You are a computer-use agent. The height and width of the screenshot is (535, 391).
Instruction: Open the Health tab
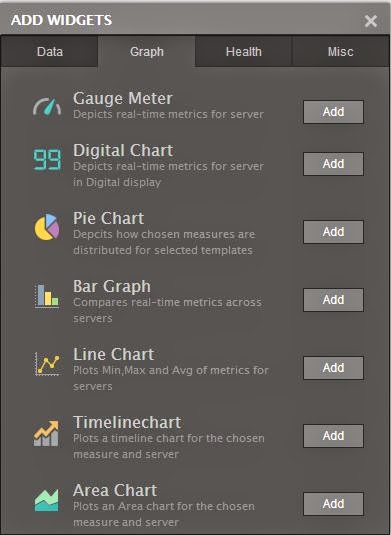pos(244,52)
